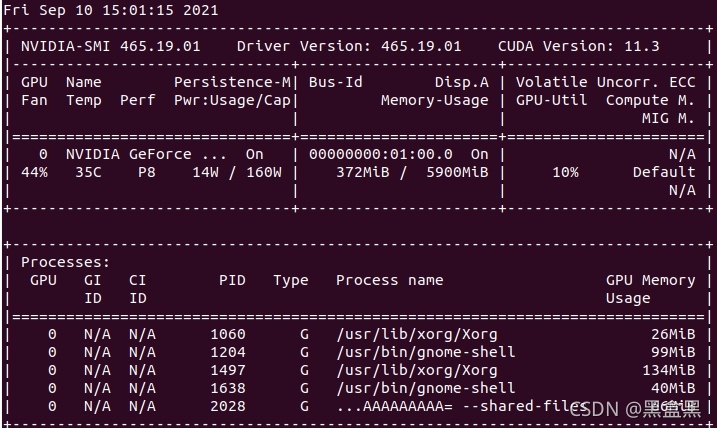Screen dimensions: 717x428
Task: Click the Default compute mode value
Action: click(664, 172)
